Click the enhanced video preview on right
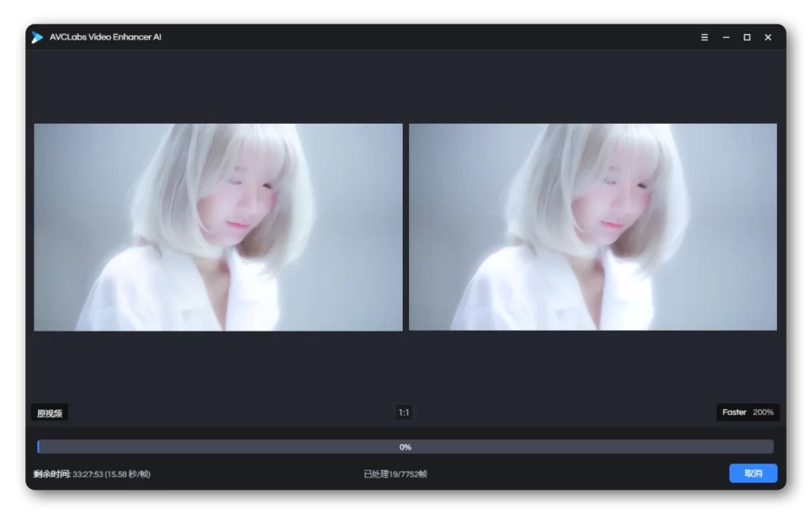 coord(592,227)
